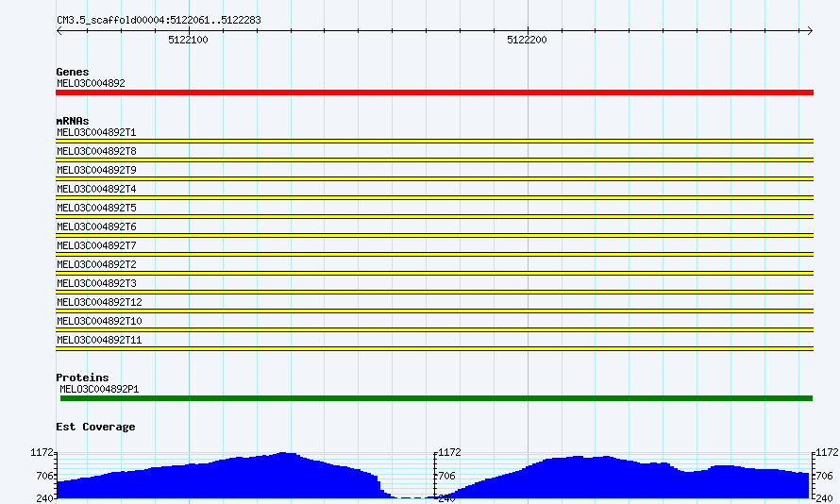Click the MELO3C004892T5 mRNA label
The width and height of the screenshot is (840, 504).
pos(96,208)
